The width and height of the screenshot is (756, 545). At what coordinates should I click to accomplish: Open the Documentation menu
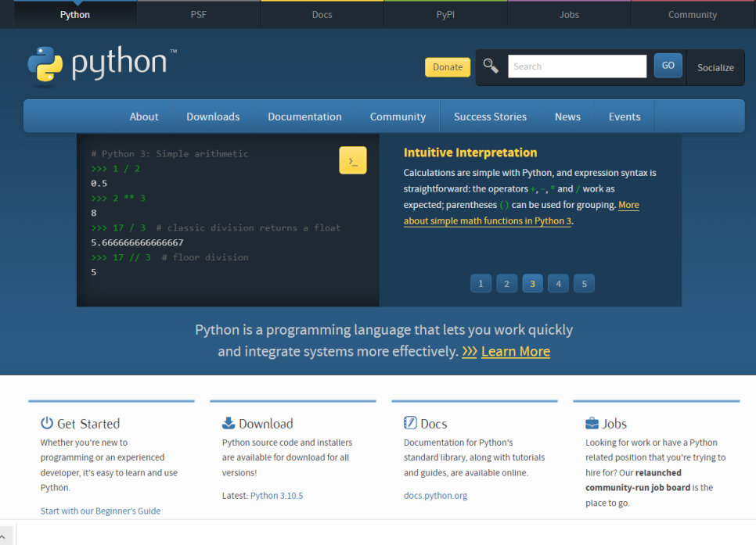coord(304,117)
